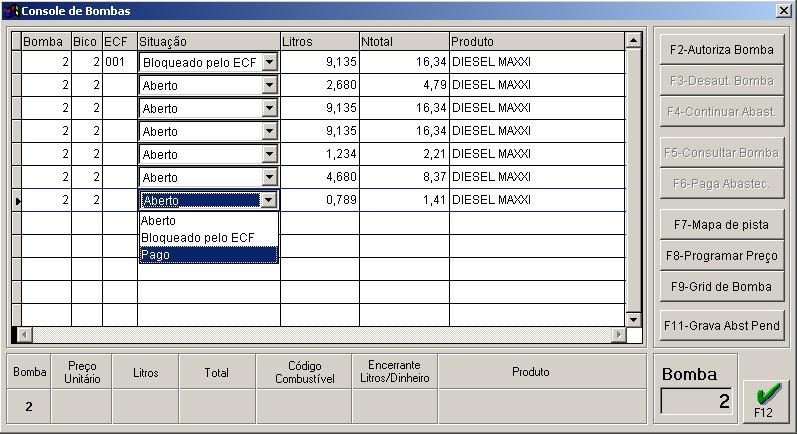Click the Ntotal cell '1,41'

405,200
